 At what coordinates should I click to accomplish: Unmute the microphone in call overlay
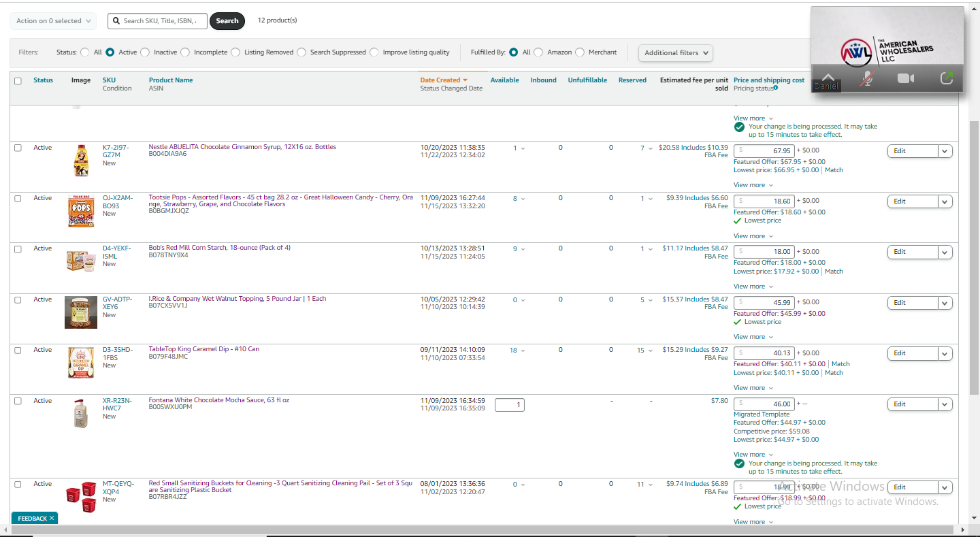[866, 79]
